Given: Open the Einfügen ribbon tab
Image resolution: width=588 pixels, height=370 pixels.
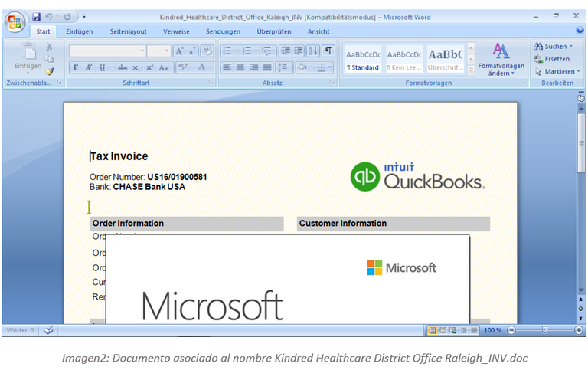Looking at the screenshot, I should [80, 31].
